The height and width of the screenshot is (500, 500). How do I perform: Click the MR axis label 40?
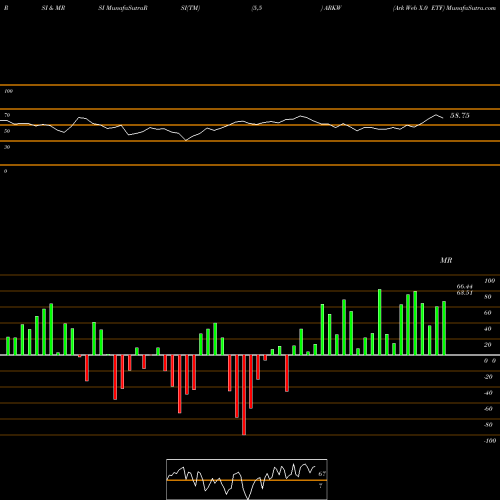[x=487, y=329]
